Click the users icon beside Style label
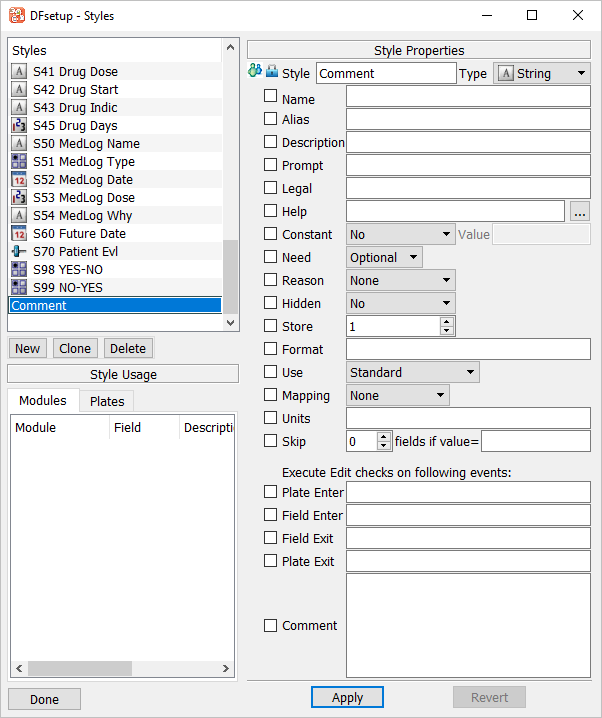 click(x=255, y=72)
